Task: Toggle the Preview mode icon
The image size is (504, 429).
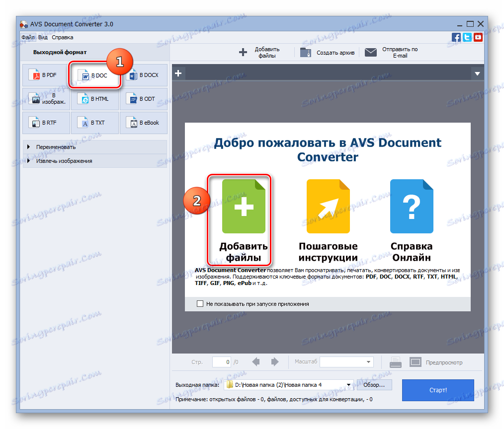Action: [416, 362]
